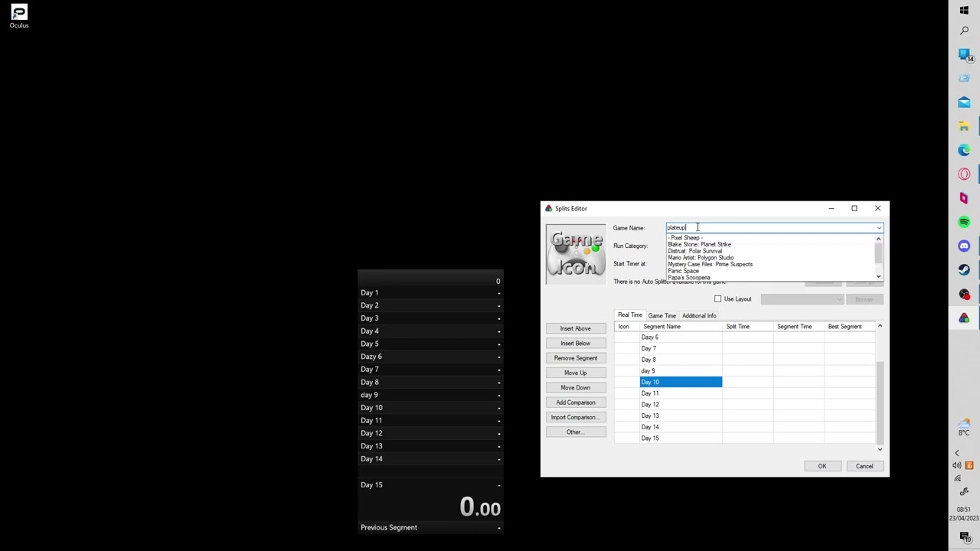Screen dimensions: 980x551
Task: Open the Windows Start menu
Action: point(964,10)
